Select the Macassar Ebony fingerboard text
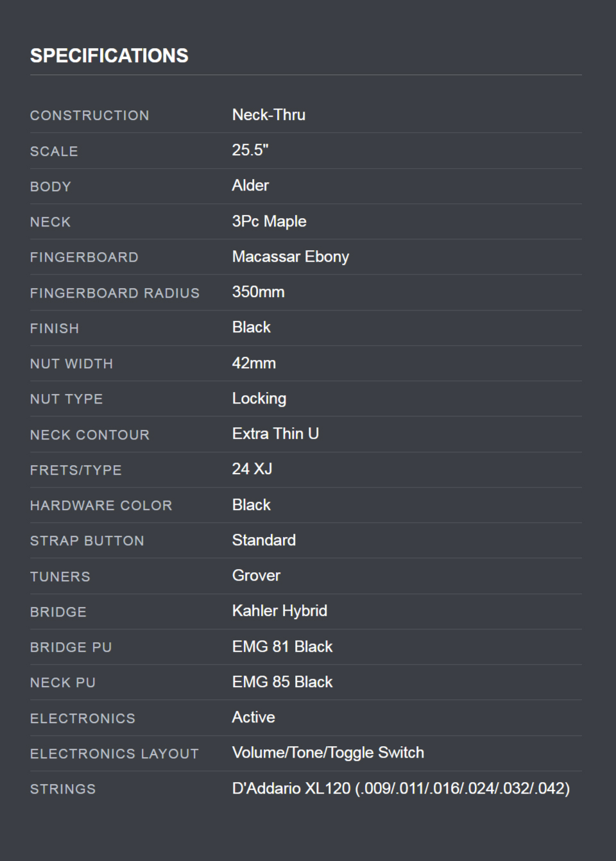The image size is (616, 861). (x=290, y=257)
